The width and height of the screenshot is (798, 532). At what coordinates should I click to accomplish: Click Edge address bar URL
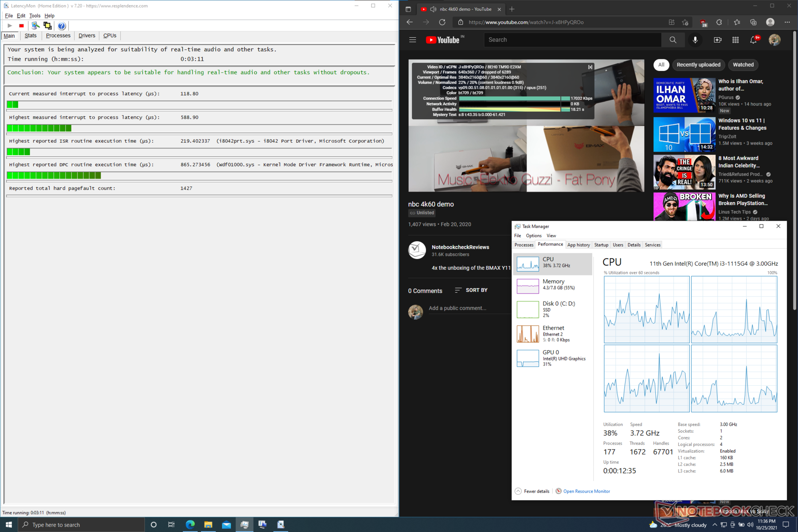click(526, 22)
